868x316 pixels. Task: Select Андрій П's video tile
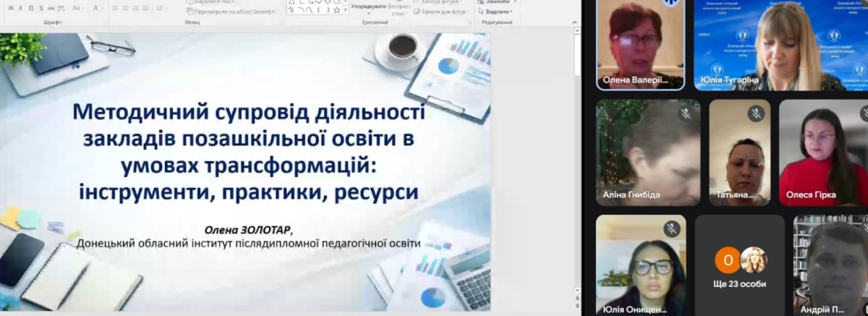click(x=830, y=265)
